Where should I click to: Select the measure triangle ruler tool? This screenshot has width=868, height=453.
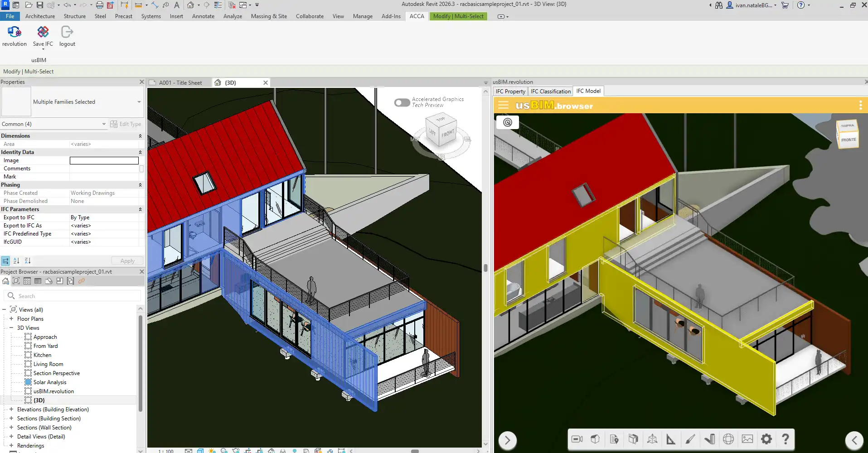point(670,439)
